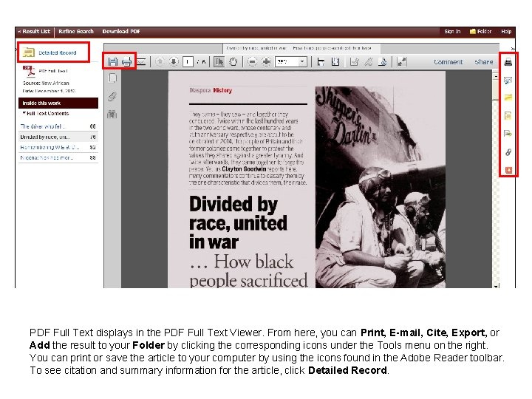
Task: Click the PDF Full Text icon link
Action: pyautogui.click(x=29, y=71)
